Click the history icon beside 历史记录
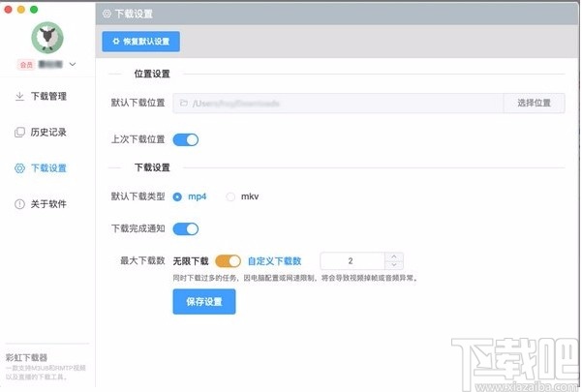 click(x=19, y=132)
